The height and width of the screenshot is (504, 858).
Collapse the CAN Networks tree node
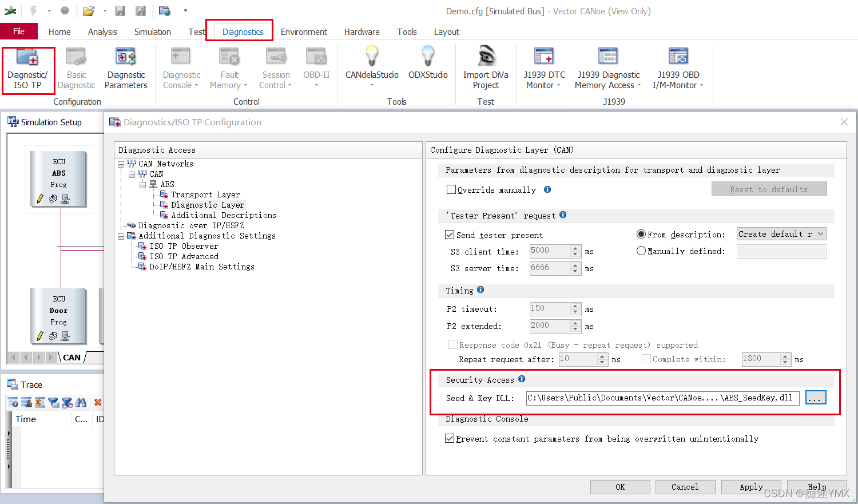(x=121, y=164)
